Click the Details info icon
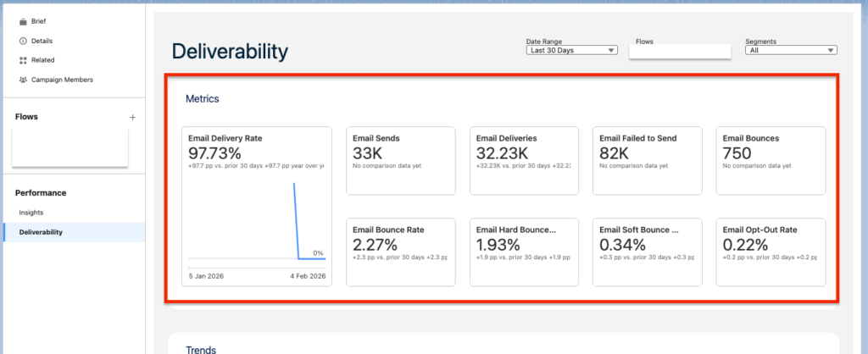Image resolution: width=868 pixels, height=354 pixels. click(22, 41)
